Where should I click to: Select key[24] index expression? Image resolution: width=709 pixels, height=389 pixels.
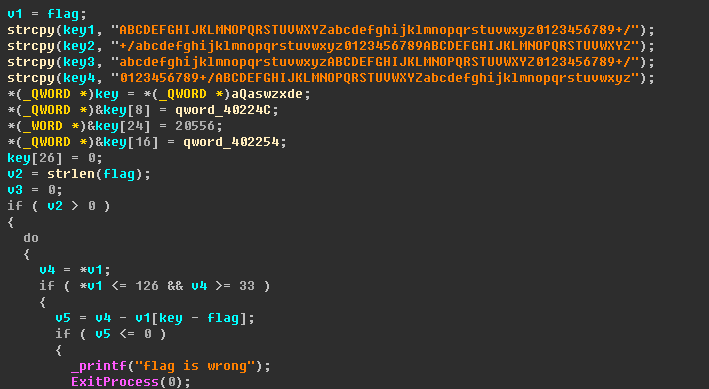[127, 126]
